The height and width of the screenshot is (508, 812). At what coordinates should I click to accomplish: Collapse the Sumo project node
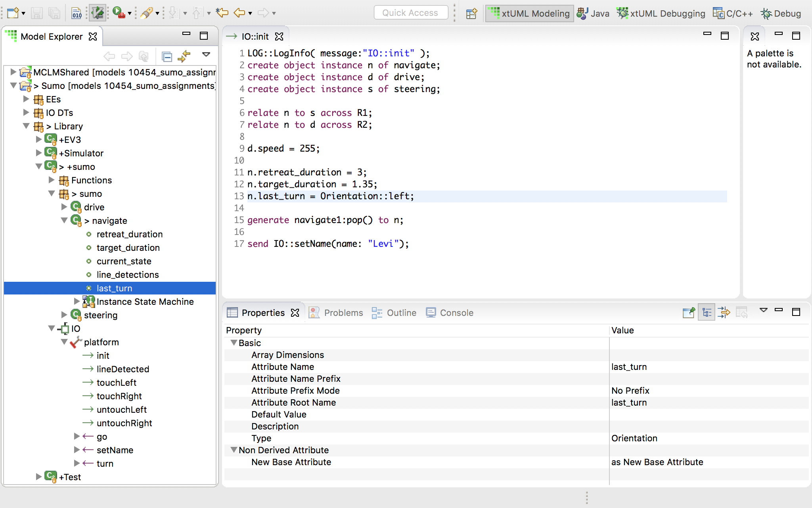13,85
